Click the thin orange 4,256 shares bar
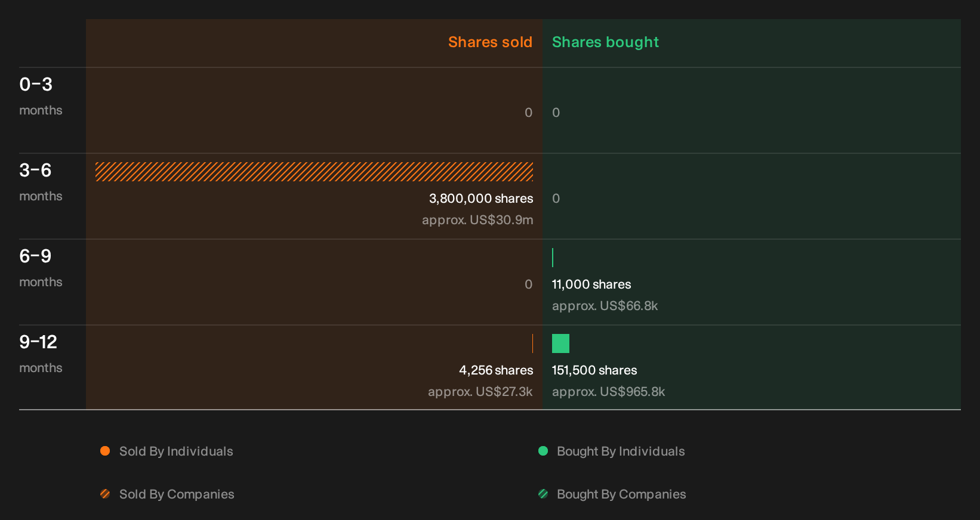 point(532,343)
